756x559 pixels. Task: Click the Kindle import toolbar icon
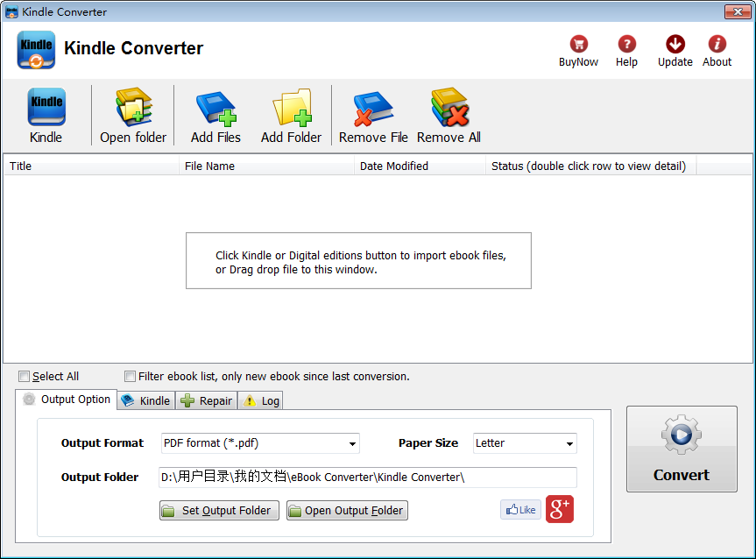[46, 107]
